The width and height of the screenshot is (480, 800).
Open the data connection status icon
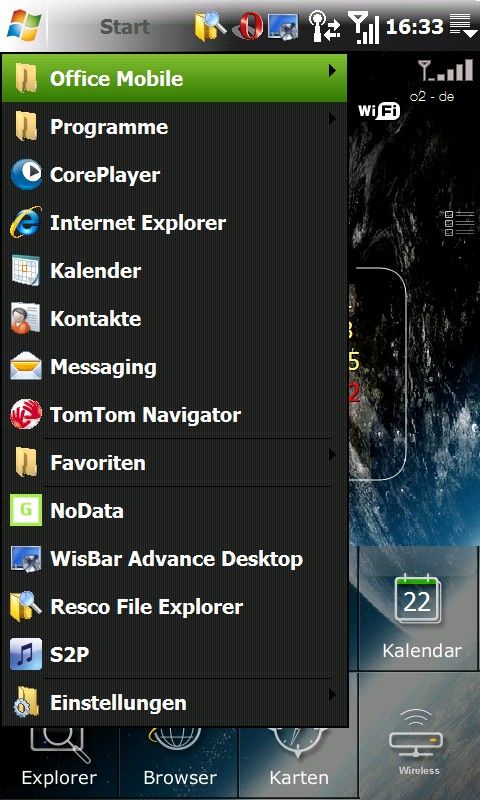pos(324,26)
